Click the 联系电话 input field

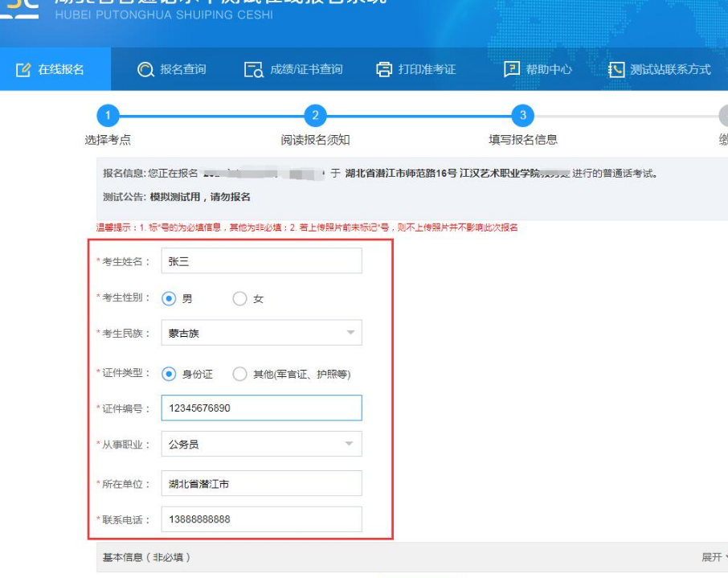[x=261, y=519]
